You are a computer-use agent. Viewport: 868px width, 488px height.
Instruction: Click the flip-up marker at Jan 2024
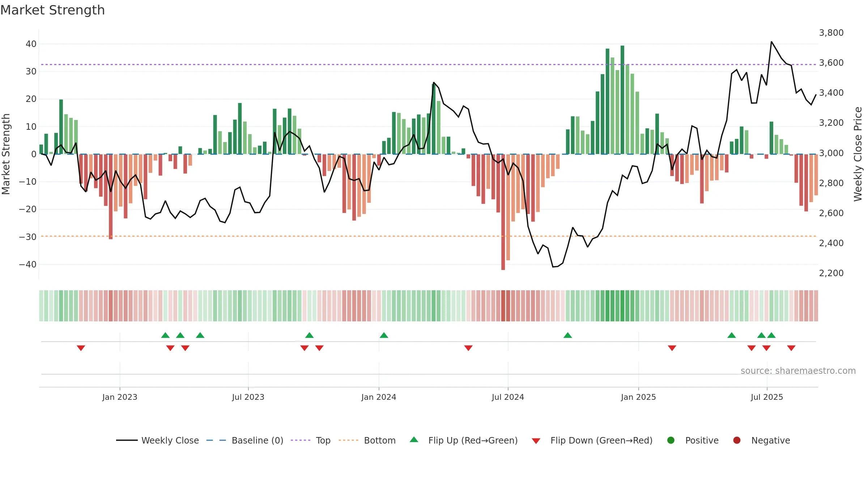384,335
